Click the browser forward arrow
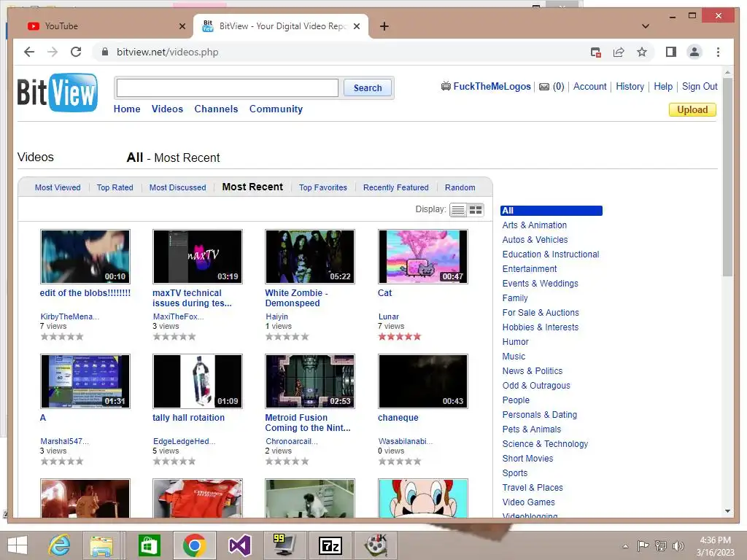Viewport: 747px width, 560px height. pyautogui.click(x=53, y=52)
